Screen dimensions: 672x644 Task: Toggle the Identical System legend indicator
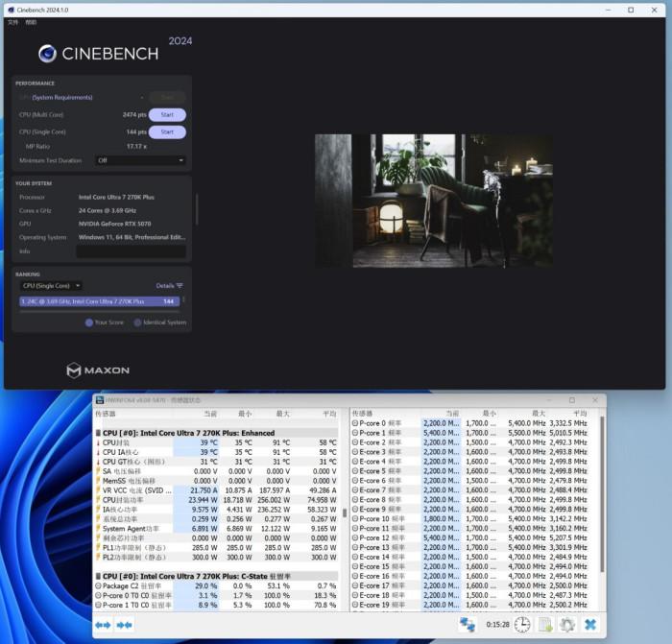137,322
